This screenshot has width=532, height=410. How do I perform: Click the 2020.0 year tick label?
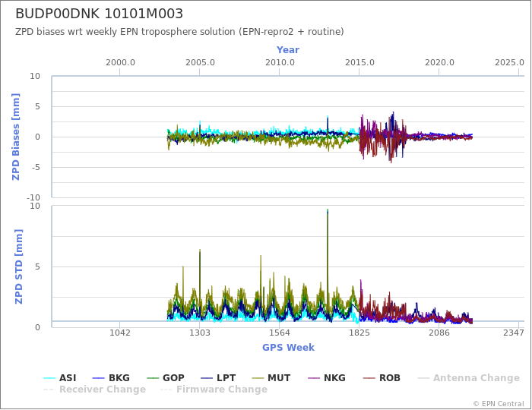click(439, 63)
